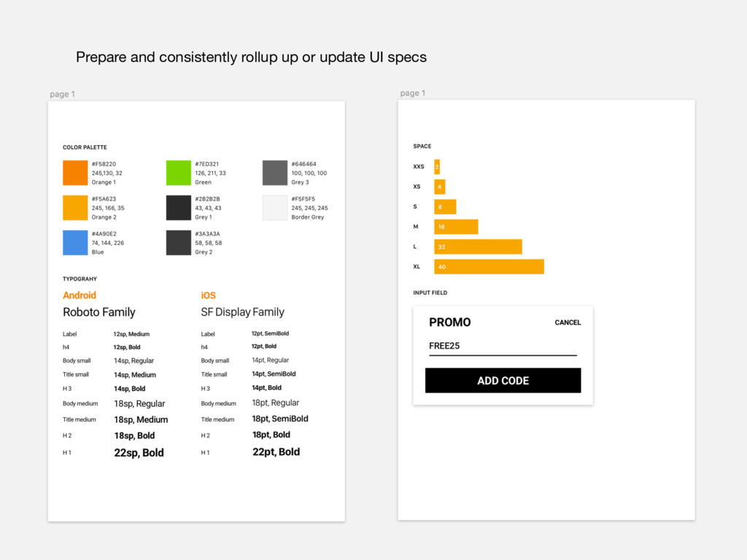Choose the Border Grey swatch
Image resolution: width=747 pixels, height=560 pixels.
tap(275, 208)
